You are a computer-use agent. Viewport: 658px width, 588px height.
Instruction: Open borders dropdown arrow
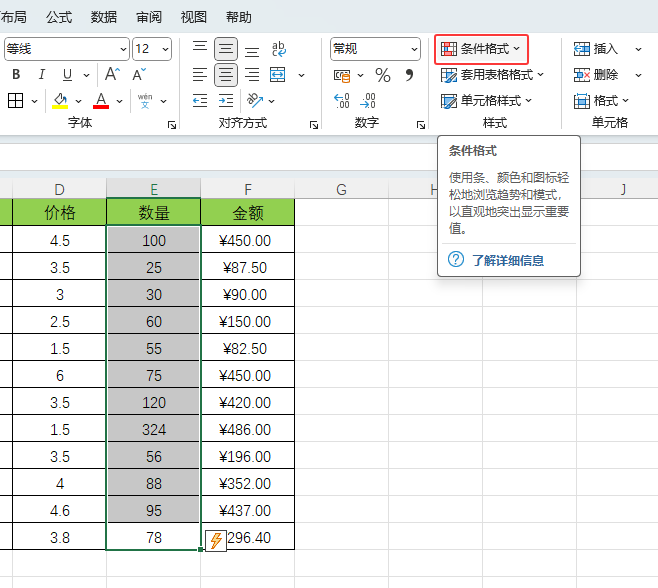click(34, 101)
